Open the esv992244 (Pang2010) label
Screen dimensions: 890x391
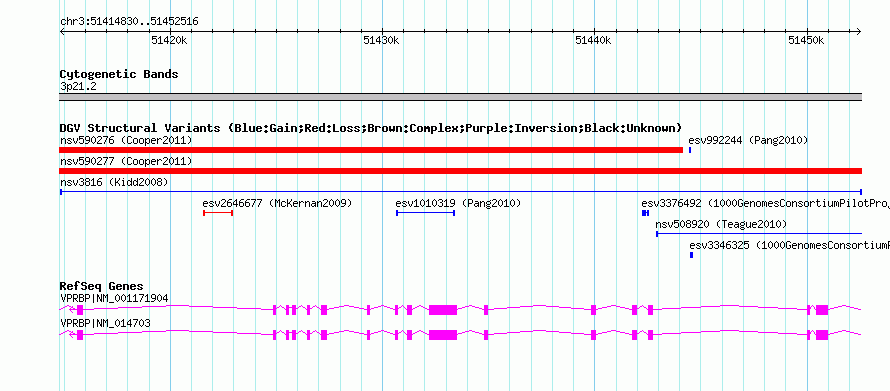[748, 140]
